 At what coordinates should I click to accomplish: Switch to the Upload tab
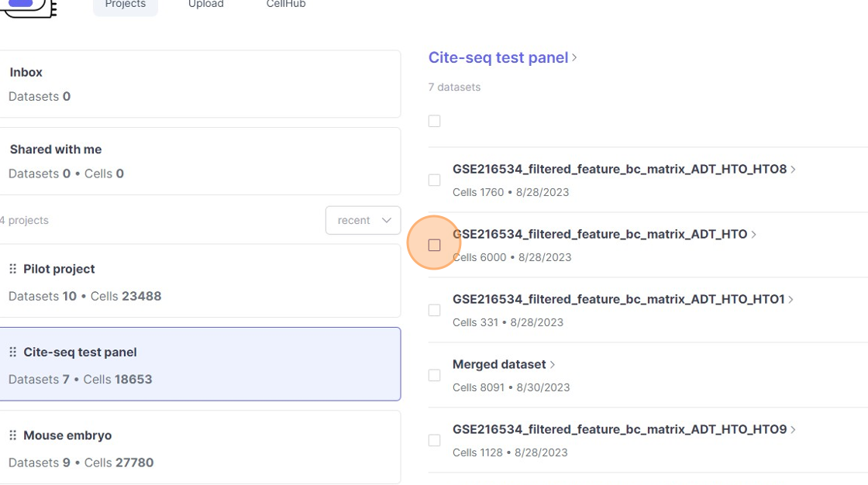[206, 5]
